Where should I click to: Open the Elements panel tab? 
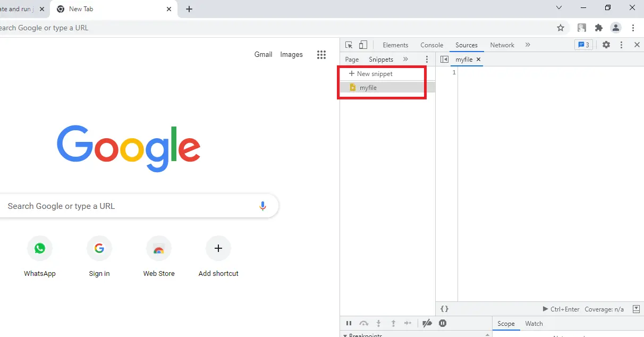point(395,45)
